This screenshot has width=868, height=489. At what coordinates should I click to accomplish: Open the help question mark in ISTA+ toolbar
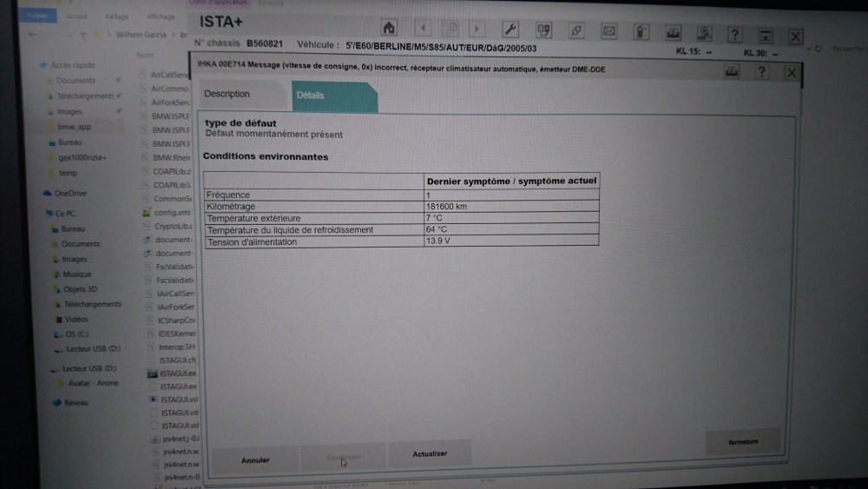734,35
